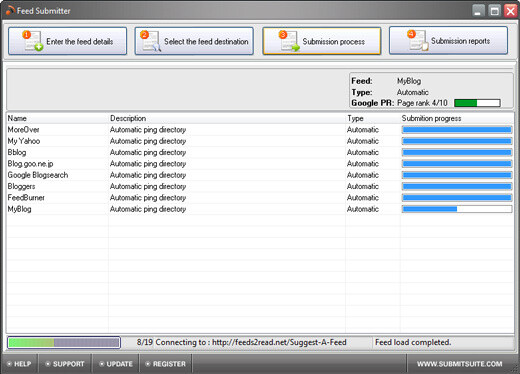Click the 'Connecting to' feeds2read status message

coord(251,342)
